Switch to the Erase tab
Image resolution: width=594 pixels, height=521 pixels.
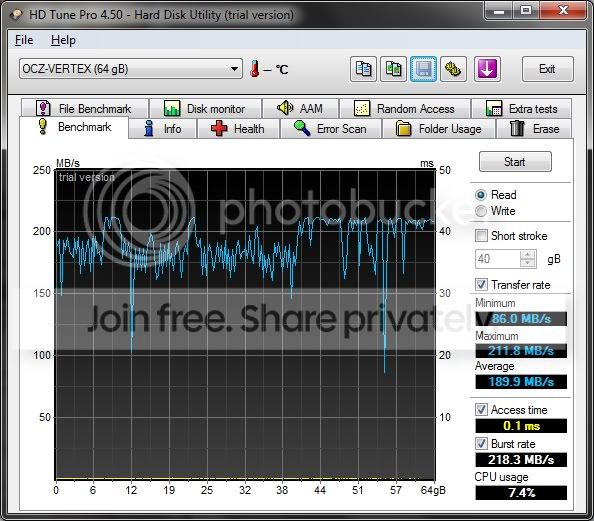click(534, 129)
